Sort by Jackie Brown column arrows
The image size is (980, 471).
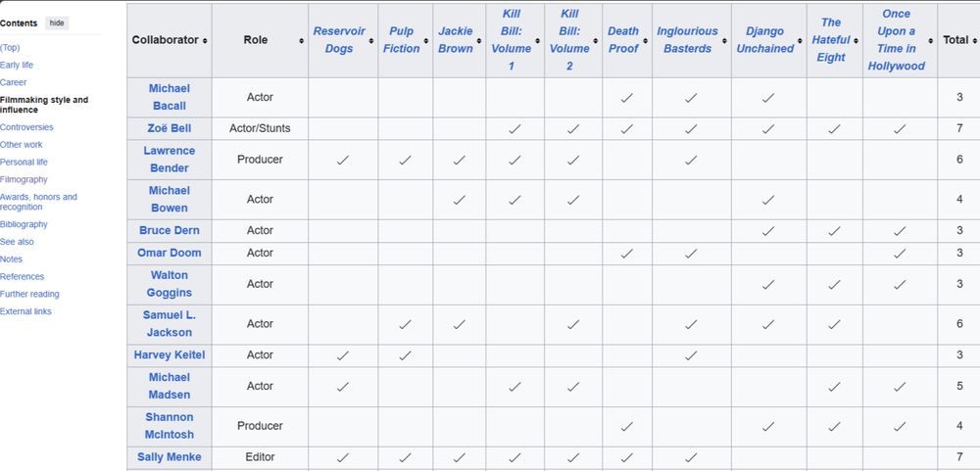pos(479,40)
